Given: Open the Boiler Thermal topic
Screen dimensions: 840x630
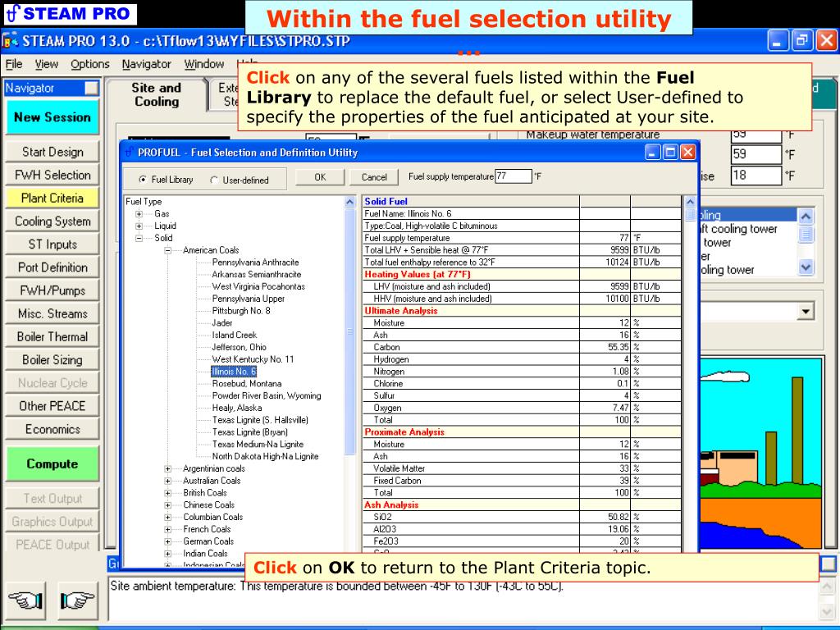Looking at the screenshot, I should pos(52,337).
